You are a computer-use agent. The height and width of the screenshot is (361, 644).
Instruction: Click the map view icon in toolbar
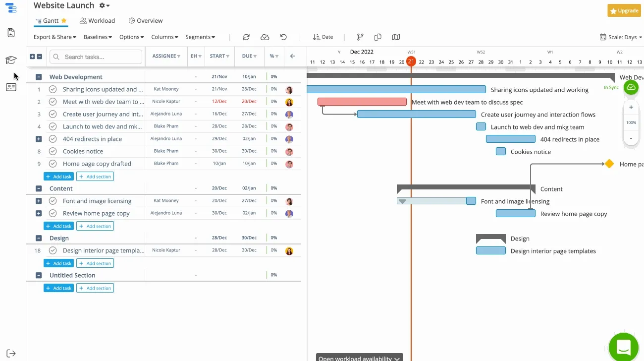396,37
